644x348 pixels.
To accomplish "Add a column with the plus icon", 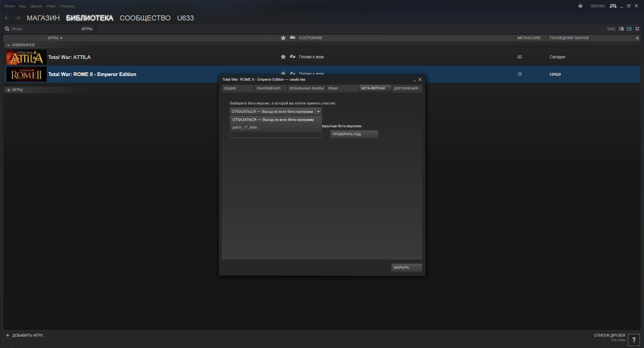I will 637,38.
